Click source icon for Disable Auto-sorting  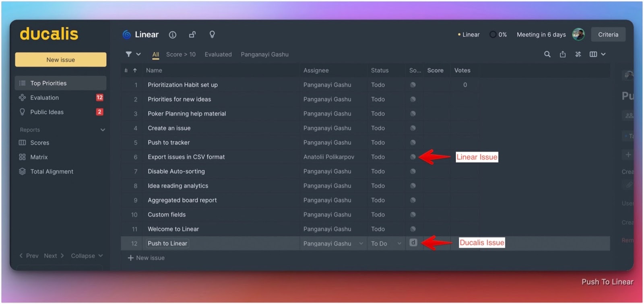pos(413,172)
